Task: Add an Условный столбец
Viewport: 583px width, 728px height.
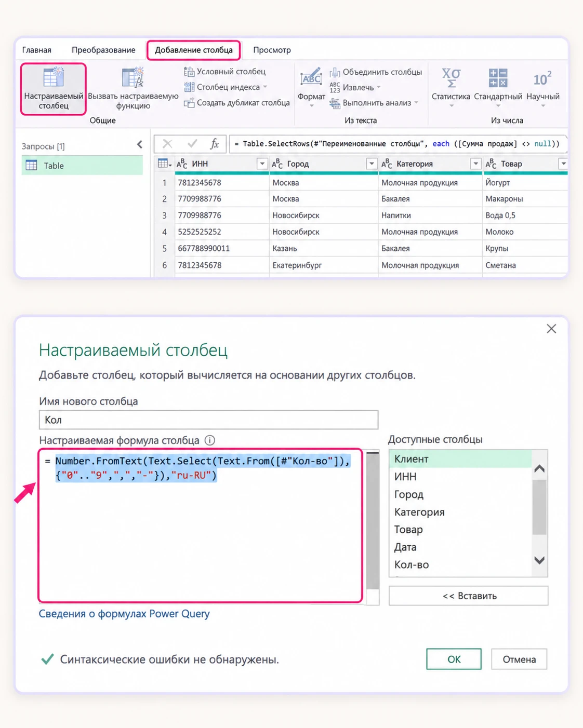Action: [x=225, y=72]
